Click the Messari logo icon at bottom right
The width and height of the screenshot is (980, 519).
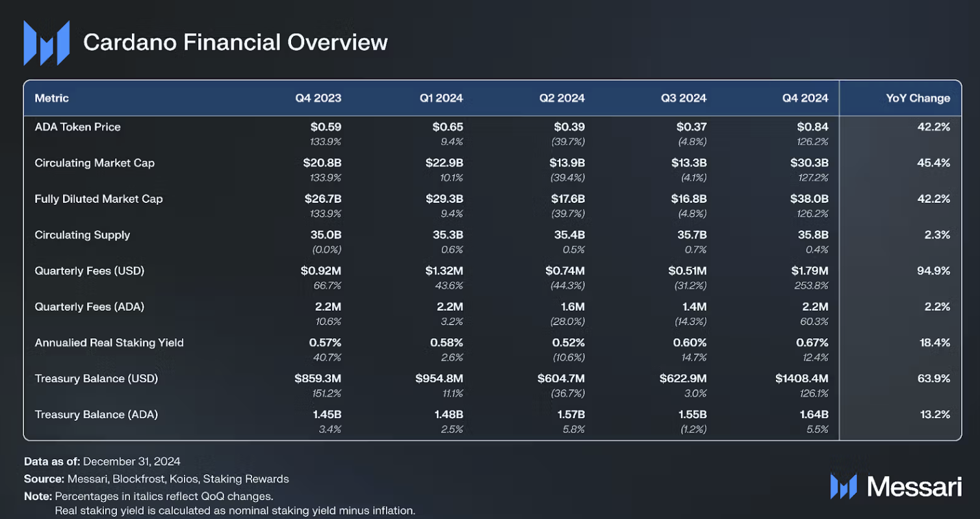[844, 486]
